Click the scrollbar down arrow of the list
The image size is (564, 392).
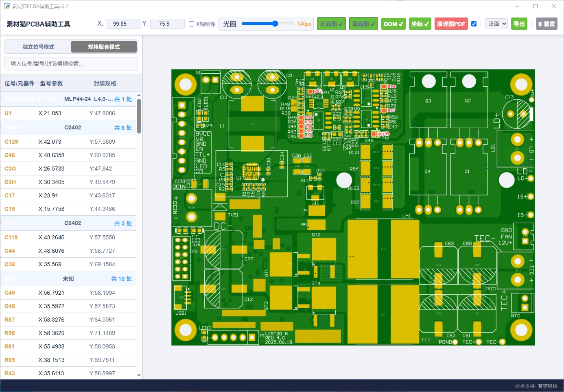[x=139, y=375]
